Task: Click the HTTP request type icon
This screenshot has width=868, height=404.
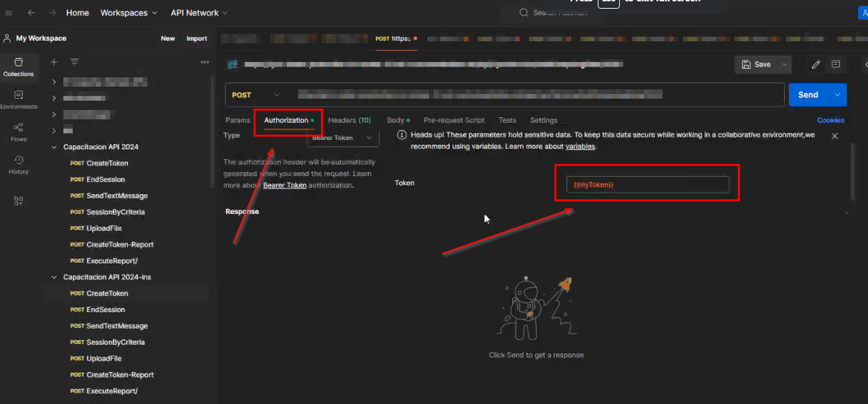Action: [233, 65]
